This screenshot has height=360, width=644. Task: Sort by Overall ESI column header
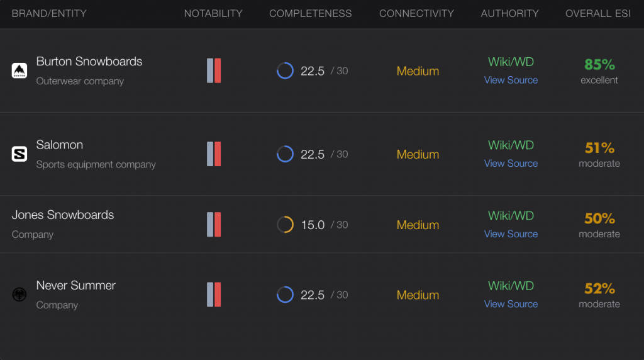coord(597,13)
